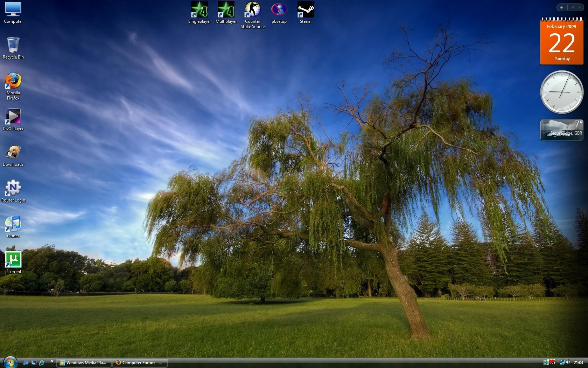Select the Steam desktop shortcut
Image resolution: width=588 pixels, height=368 pixels.
306,13
